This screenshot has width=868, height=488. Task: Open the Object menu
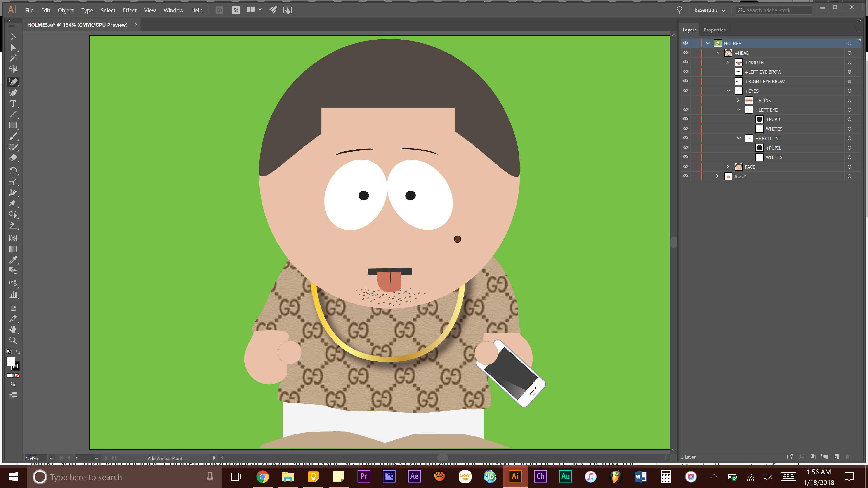point(65,10)
